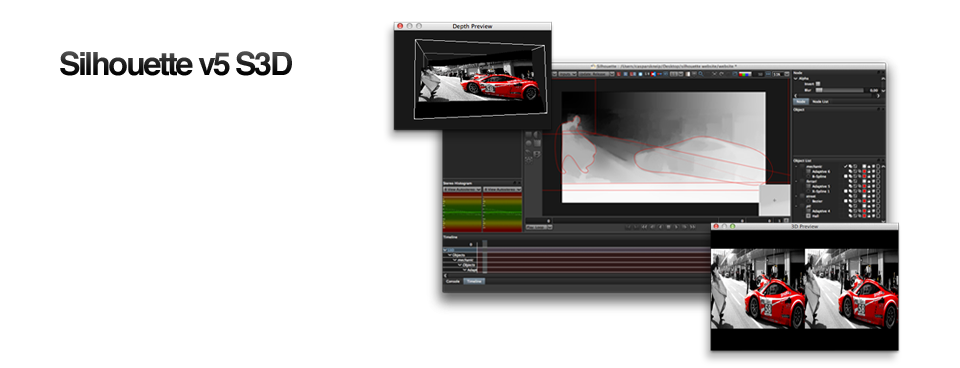Screen dimensions: 960x368
Task: Select the Bezier object in Object List
Action: pos(817,201)
